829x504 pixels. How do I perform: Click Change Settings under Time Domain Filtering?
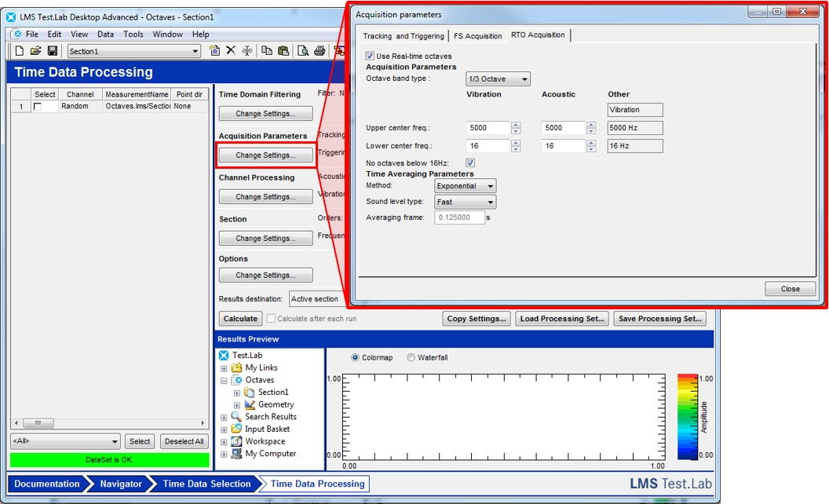click(x=266, y=113)
